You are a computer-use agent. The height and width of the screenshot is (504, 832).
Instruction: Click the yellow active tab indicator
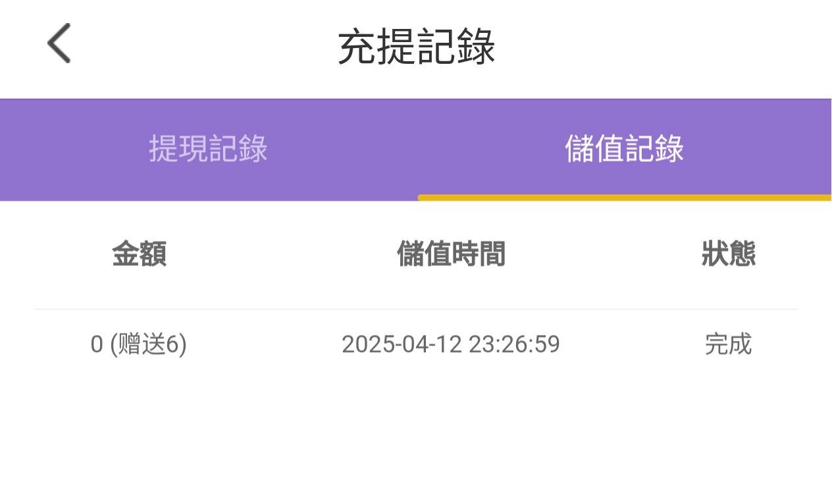624,197
